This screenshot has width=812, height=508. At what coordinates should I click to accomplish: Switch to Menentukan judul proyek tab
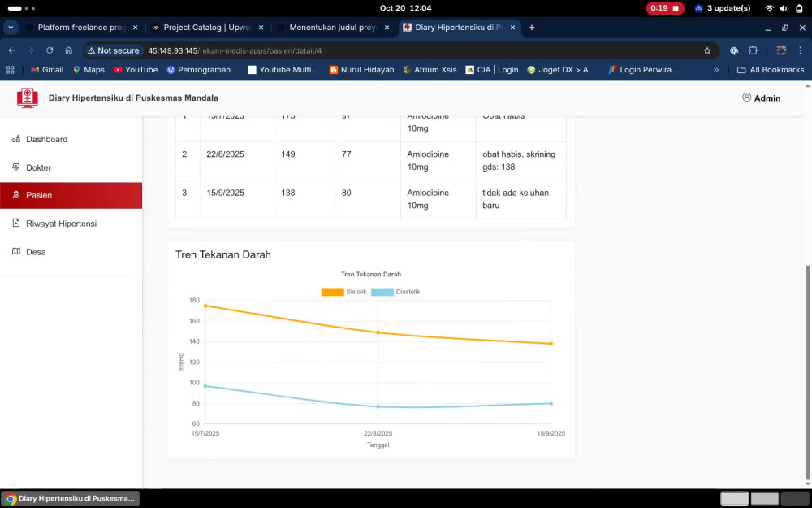click(333, 28)
